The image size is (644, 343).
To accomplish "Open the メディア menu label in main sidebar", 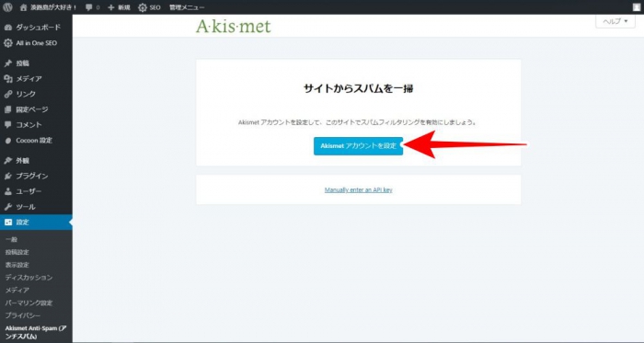I will pos(29,79).
